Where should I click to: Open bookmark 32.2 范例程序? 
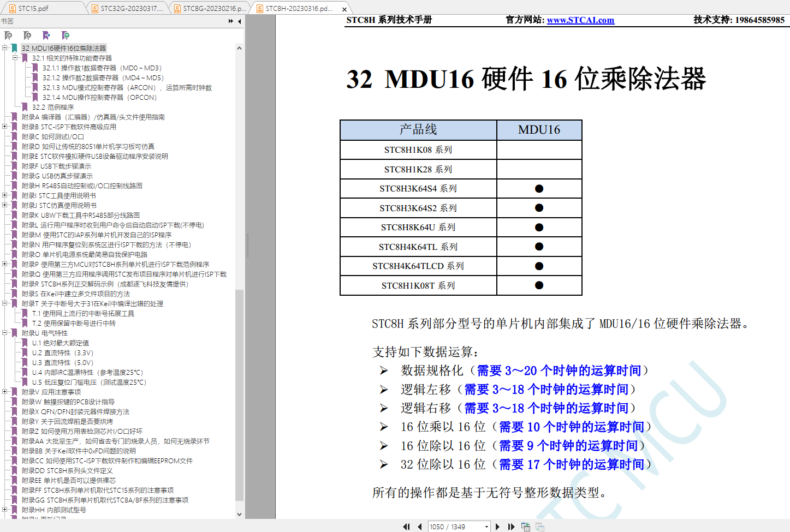53,107
